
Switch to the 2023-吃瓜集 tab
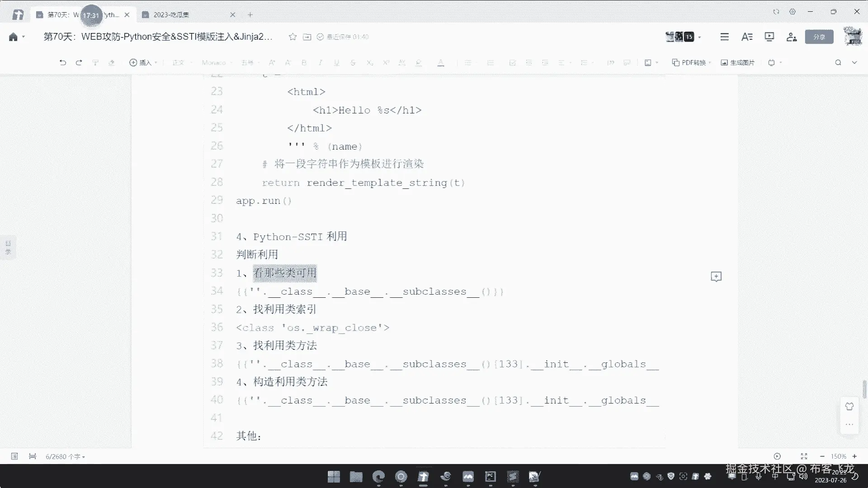pyautogui.click(x=171, y=15)
